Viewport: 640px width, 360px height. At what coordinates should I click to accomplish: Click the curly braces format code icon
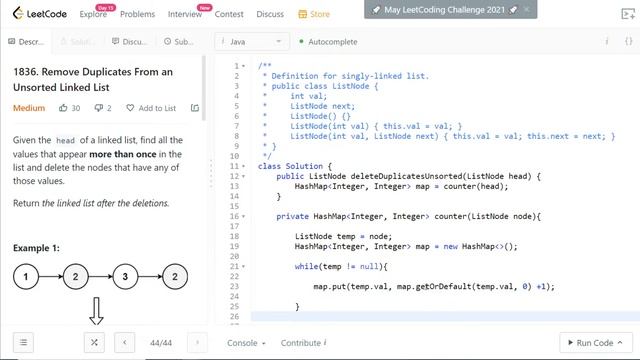pyautogui.click(x=629, y=41)
